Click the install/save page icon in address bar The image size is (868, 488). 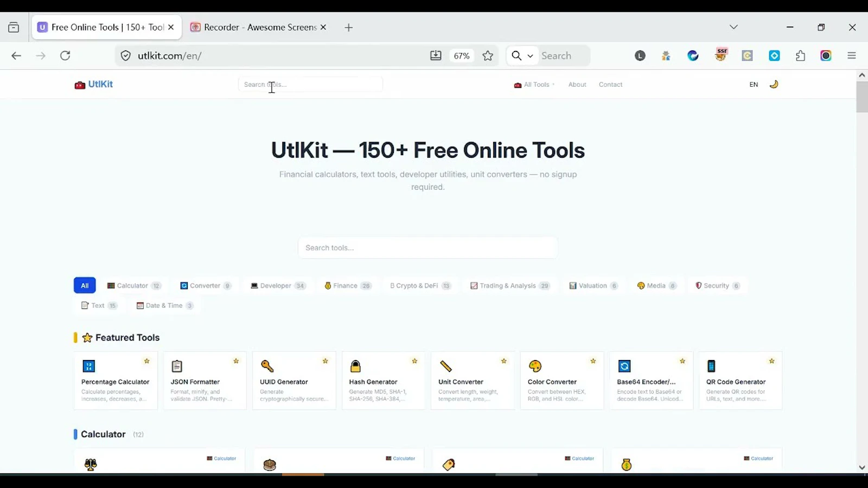[436, 56]
